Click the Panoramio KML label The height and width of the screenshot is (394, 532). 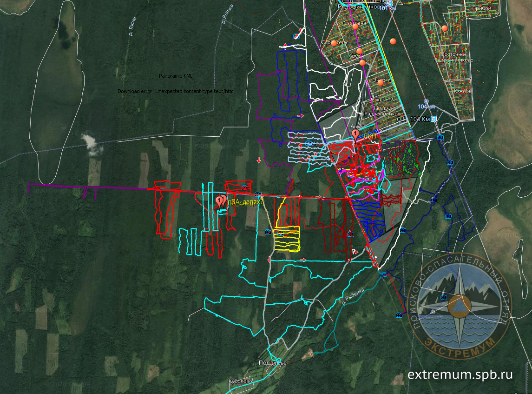pyautogui.click(x=176, y=76)
